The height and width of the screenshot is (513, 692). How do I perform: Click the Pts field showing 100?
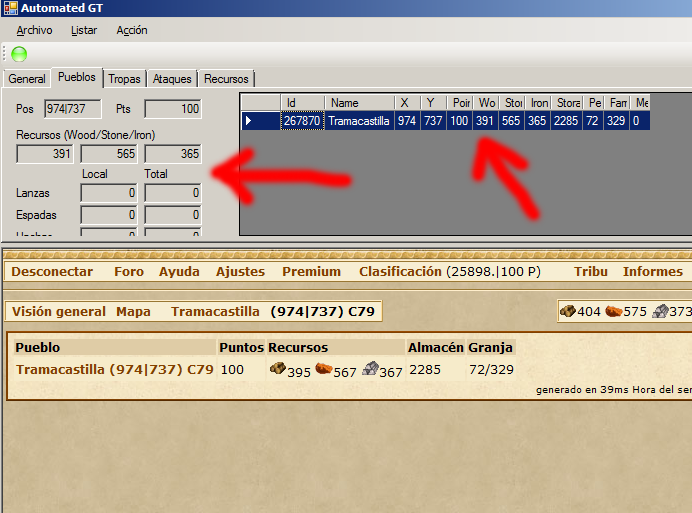tap(173, 109)
